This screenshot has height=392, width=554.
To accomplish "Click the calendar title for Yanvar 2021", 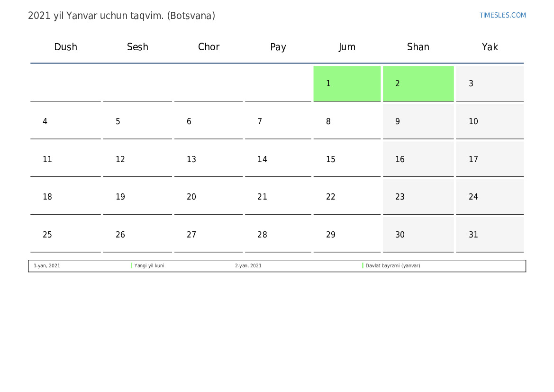I will click(x=121, y=16).
